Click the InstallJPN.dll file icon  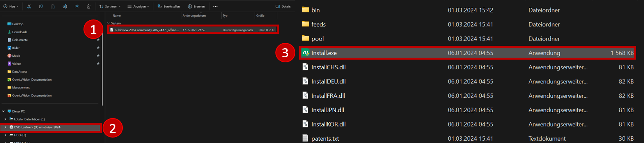(305, 110)
